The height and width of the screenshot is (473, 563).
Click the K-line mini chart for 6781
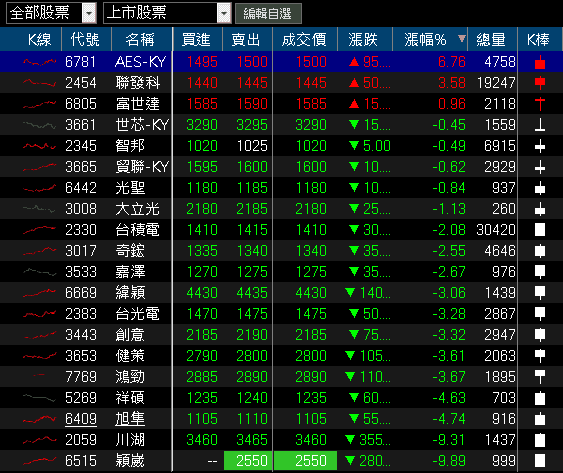39,62
